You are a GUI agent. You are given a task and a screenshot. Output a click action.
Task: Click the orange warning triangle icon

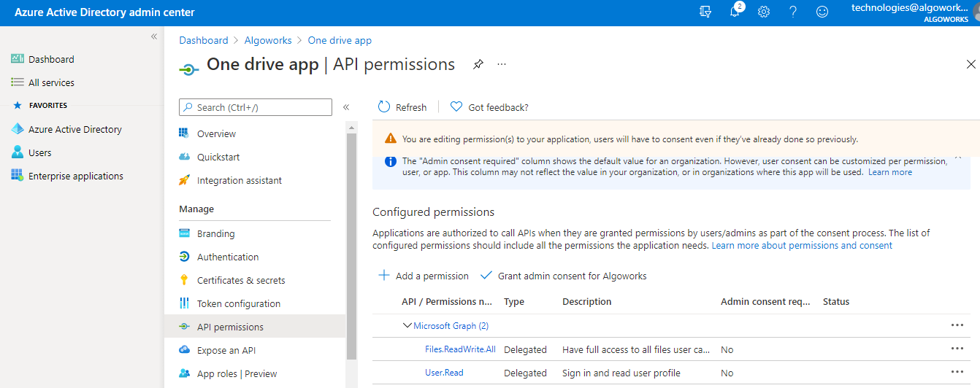pyautogui.click(x=390, y=139)
